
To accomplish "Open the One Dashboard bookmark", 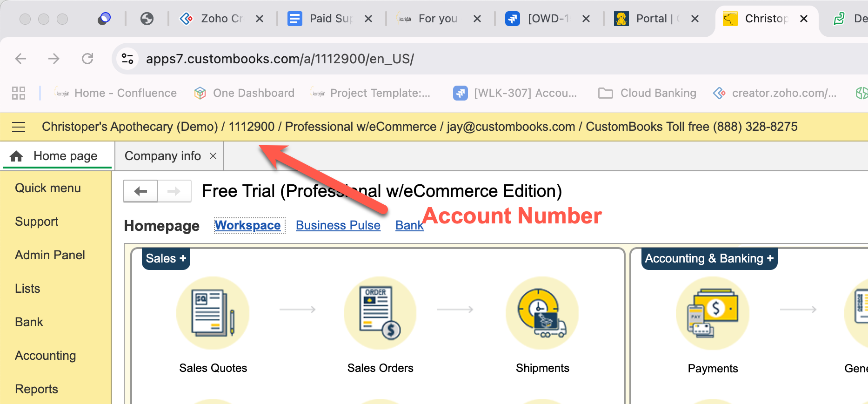I will (x=245, y=93).
